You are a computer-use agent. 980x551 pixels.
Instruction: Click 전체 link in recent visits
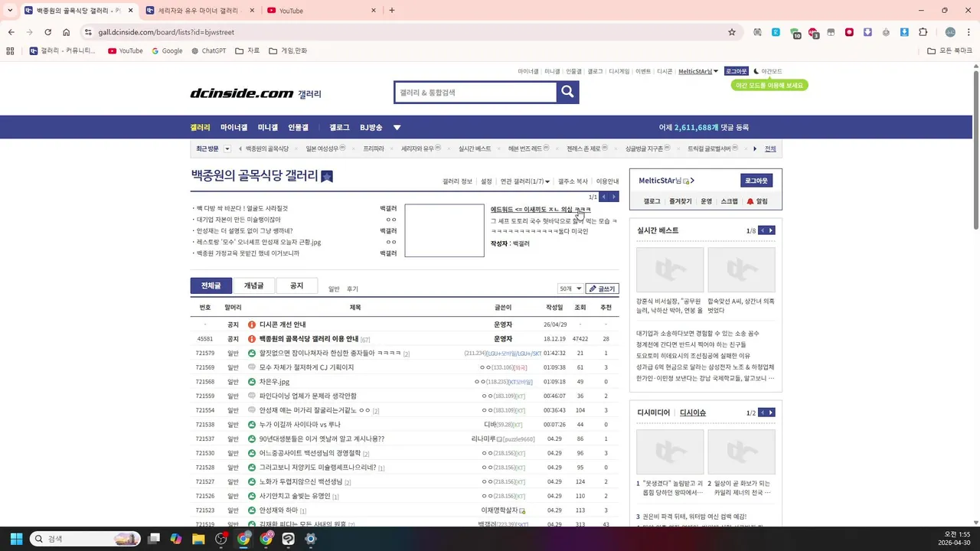click(x=770, y=148)
